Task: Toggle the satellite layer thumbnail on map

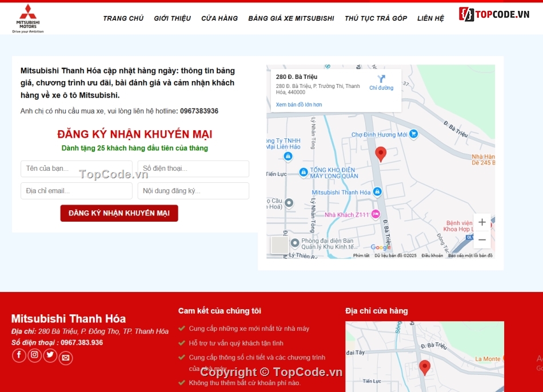Action: [280, 245]
